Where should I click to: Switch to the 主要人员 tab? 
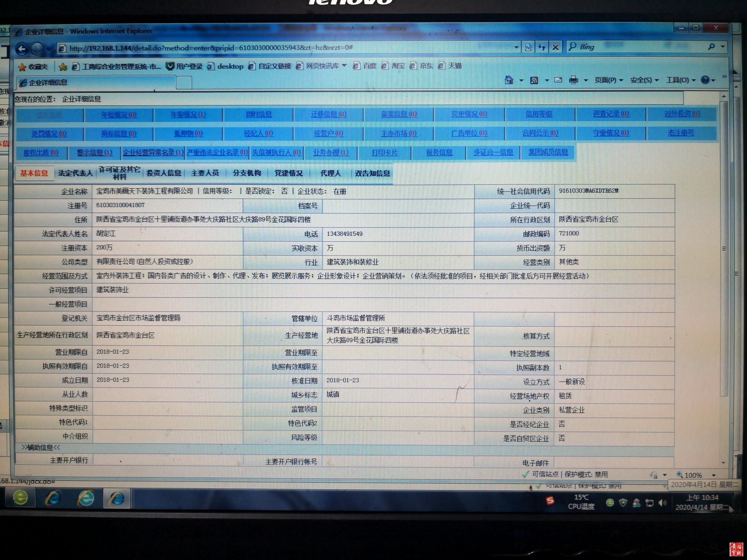coord(205,173)
